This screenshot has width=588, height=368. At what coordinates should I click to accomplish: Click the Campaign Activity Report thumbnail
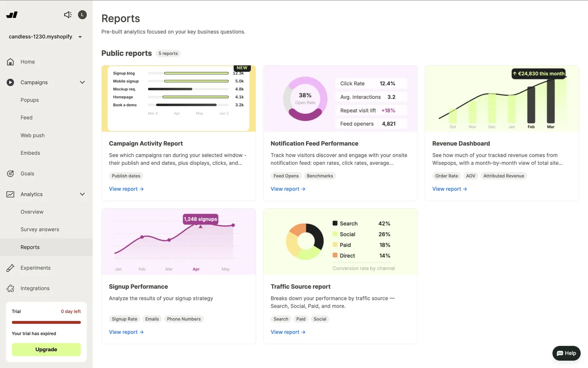click(x=178, y=98)
